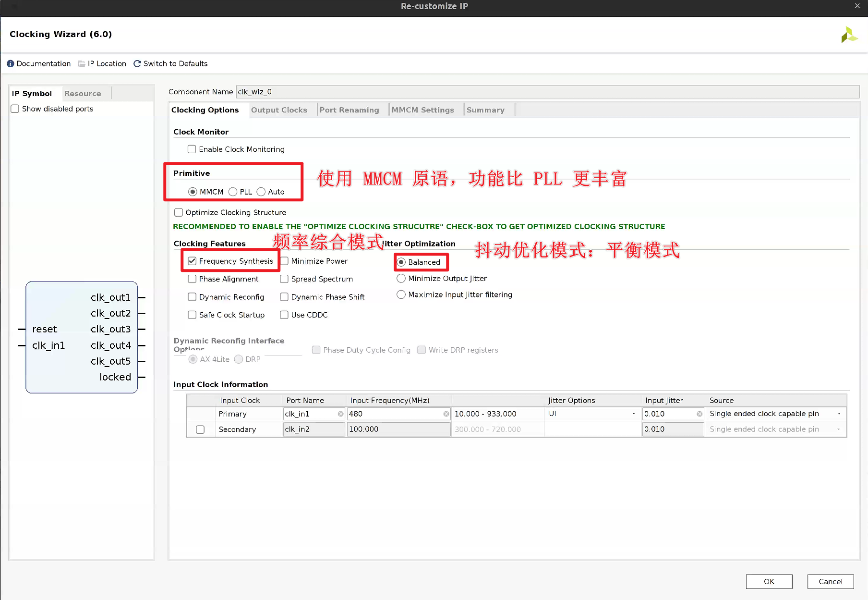The width and height of the screenshot is (868, 600).
Task: Select Minimize Output Jitter option
Action: click(x=401, y=279)
